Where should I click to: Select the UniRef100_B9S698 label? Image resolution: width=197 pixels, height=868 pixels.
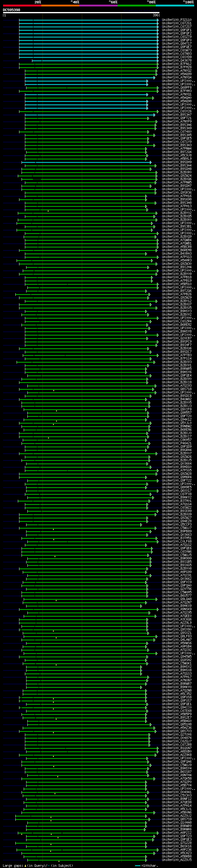[176, 199]
